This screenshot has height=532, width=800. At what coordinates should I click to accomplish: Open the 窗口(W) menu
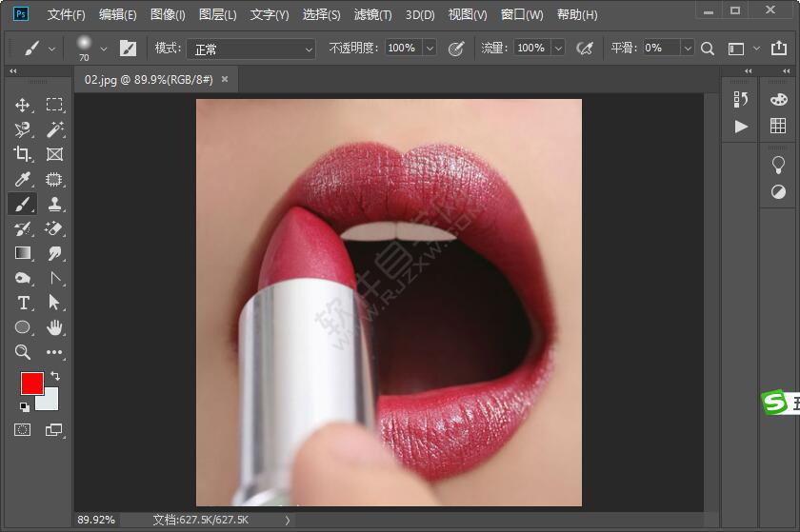pyautogui.click(x=522, y=15)
